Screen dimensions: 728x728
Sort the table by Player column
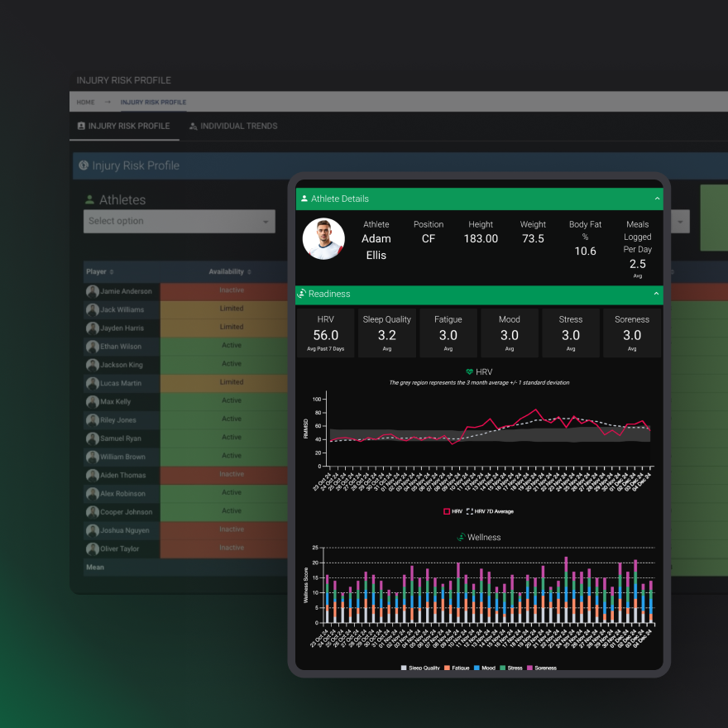pyautogui.click(x=112, y=271)
